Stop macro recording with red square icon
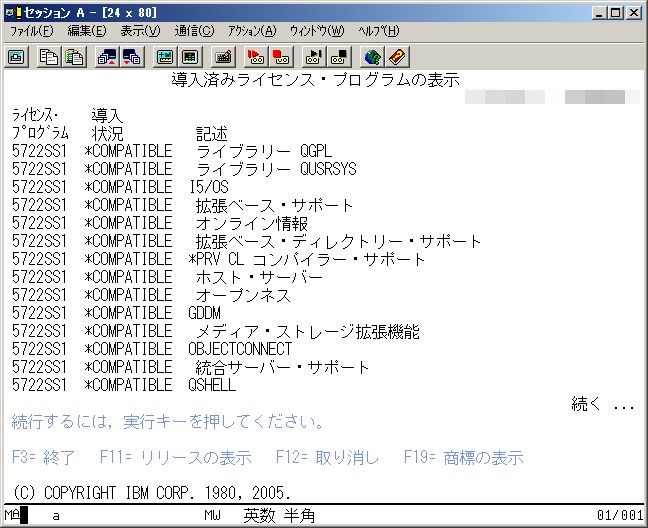648x528 pixels. pos(281,57)
